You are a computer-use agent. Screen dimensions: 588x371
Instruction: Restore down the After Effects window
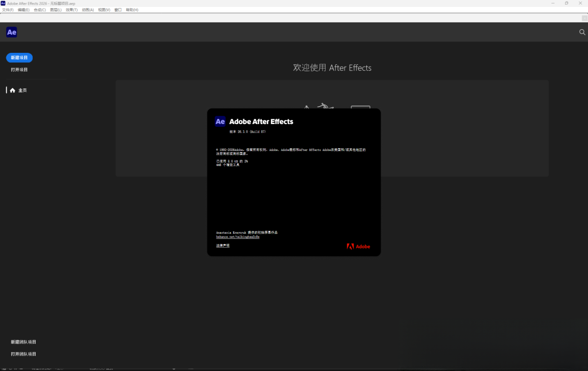[x=566, y=3]
